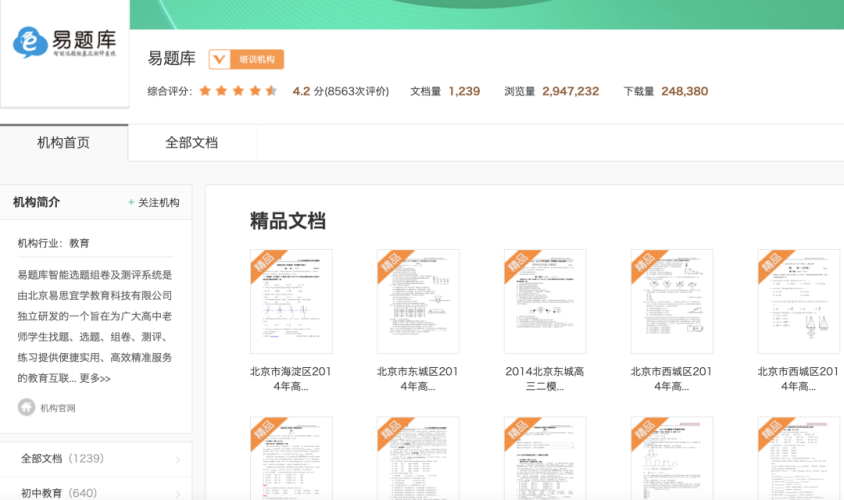The height and width of the screenshot is (500, 844).
Task: Switch to the 机构首页 tab
Action: pos(64,143)
